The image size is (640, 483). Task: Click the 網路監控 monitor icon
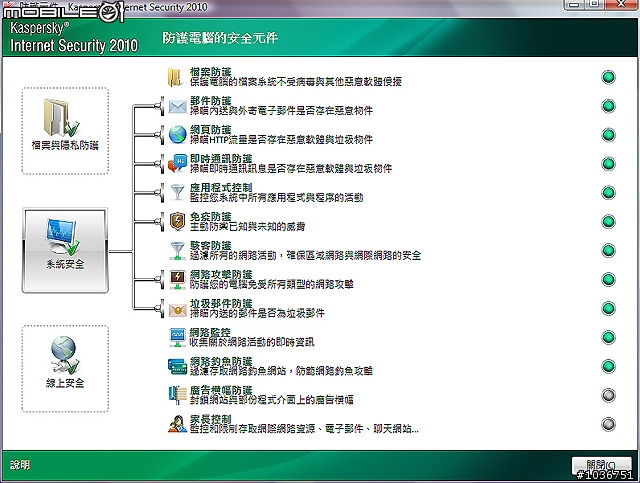[x=177, y=337]
